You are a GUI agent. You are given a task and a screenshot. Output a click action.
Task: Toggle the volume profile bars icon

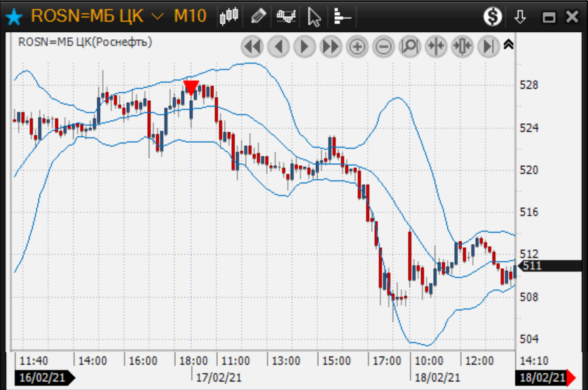click(341, 16)
